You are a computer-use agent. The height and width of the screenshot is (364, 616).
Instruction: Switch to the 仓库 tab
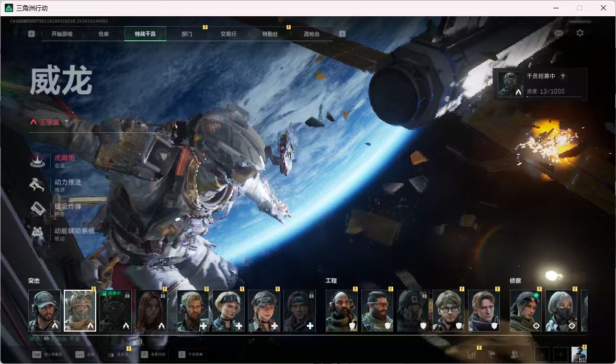(x=104, y=34)
